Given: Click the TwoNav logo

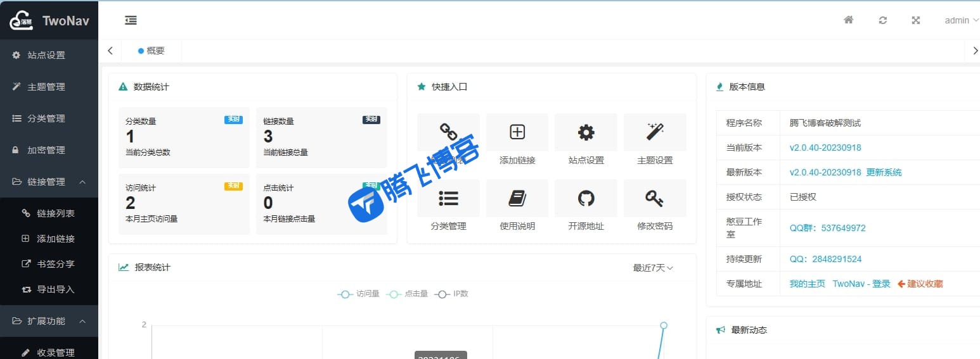Looking at the screenshot, I should coord(49,20).
